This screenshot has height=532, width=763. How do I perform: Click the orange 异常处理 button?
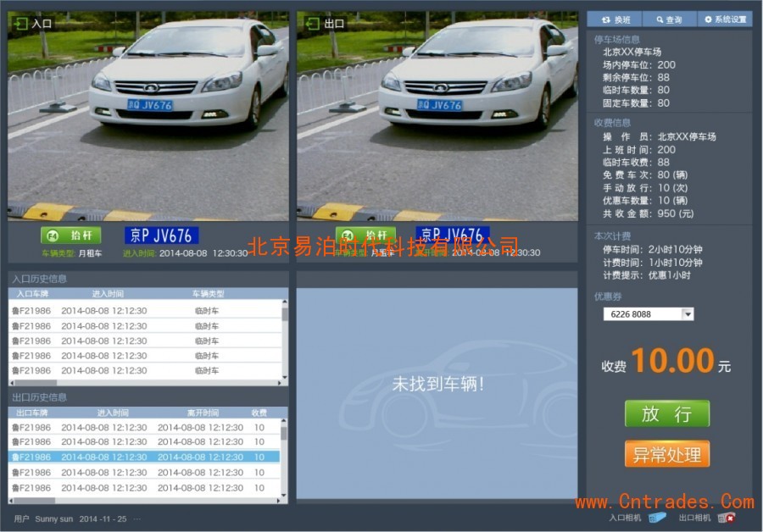[x=666, y=454]
